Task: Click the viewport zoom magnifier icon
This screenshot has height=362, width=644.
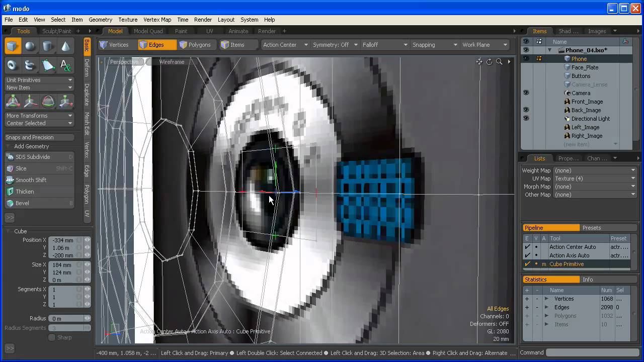Action: [499, 62]
